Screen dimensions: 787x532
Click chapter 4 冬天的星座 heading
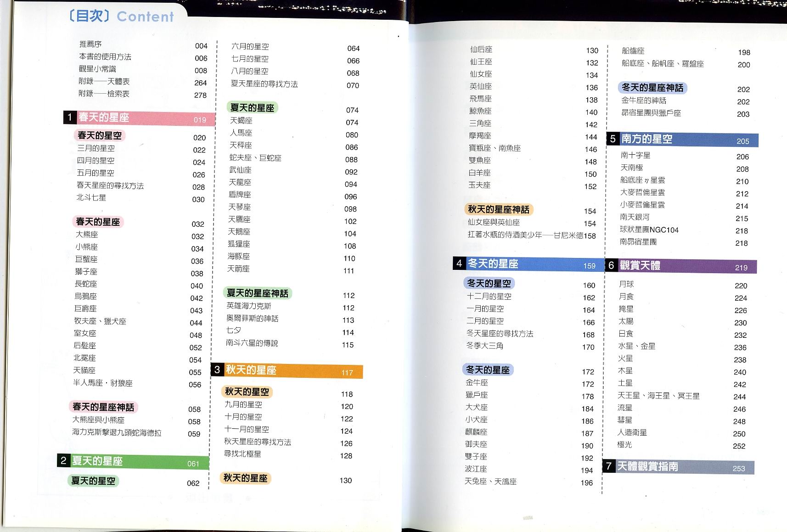(x=528, y=264)
